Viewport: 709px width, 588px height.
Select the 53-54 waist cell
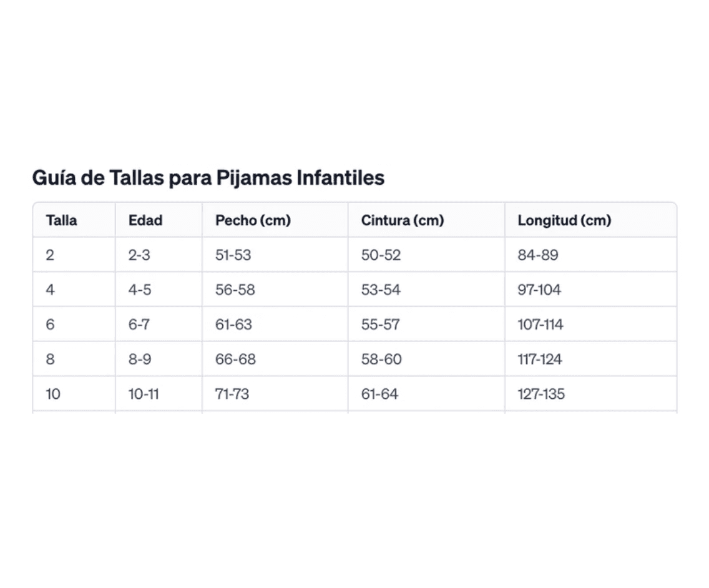[381, 290]
